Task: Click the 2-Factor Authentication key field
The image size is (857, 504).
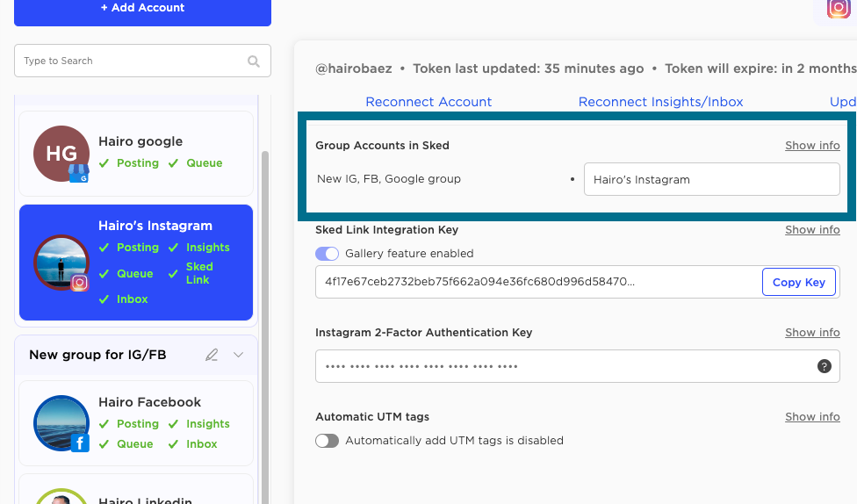Action: point(577,366)
